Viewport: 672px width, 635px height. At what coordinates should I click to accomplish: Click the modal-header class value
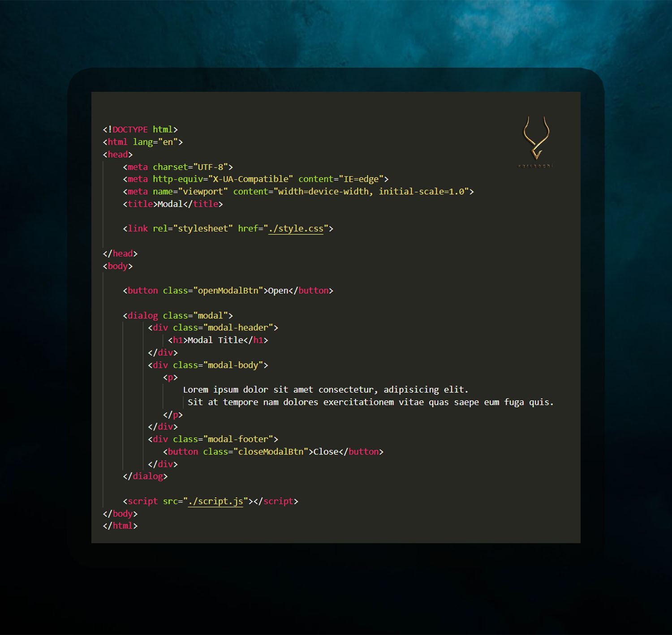[x=238, y=328]
